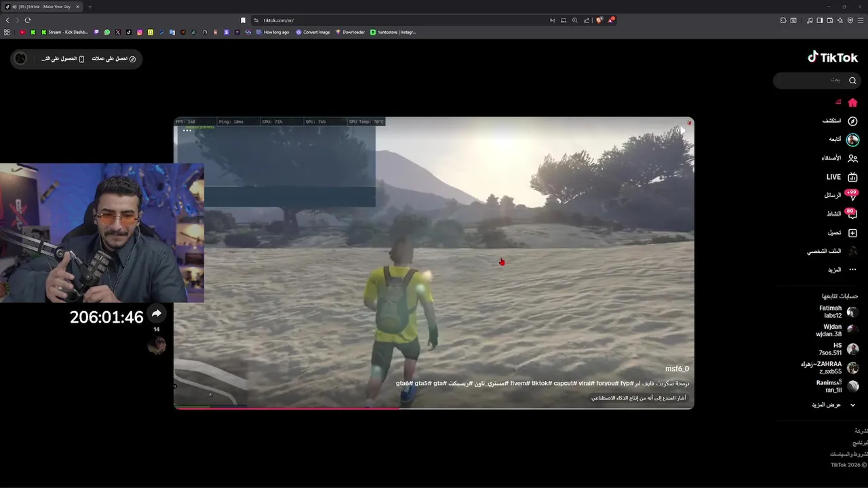The height and width of the screenshot is (488, 868).
Task: Open the extensions puzzle icon
Action: tap(783, 20)
